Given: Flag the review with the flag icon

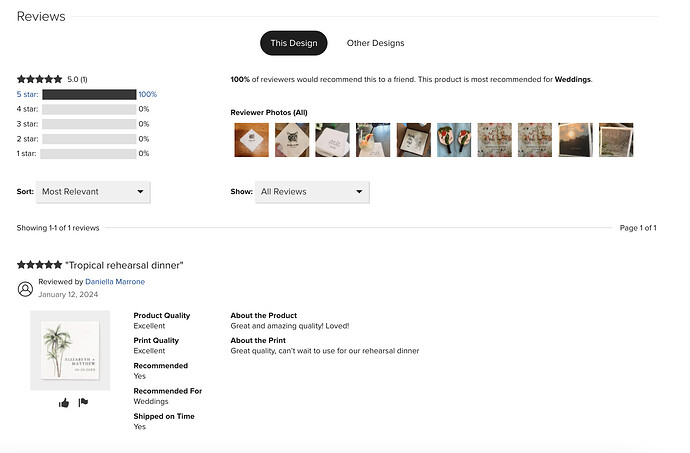Looking at the screenshot, I should 83,402.
